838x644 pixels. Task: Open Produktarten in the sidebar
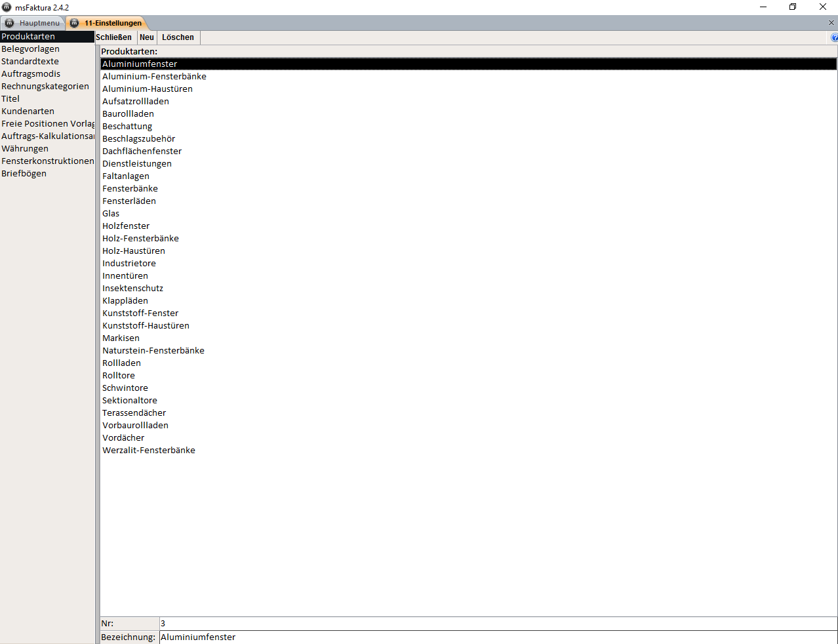47,37
